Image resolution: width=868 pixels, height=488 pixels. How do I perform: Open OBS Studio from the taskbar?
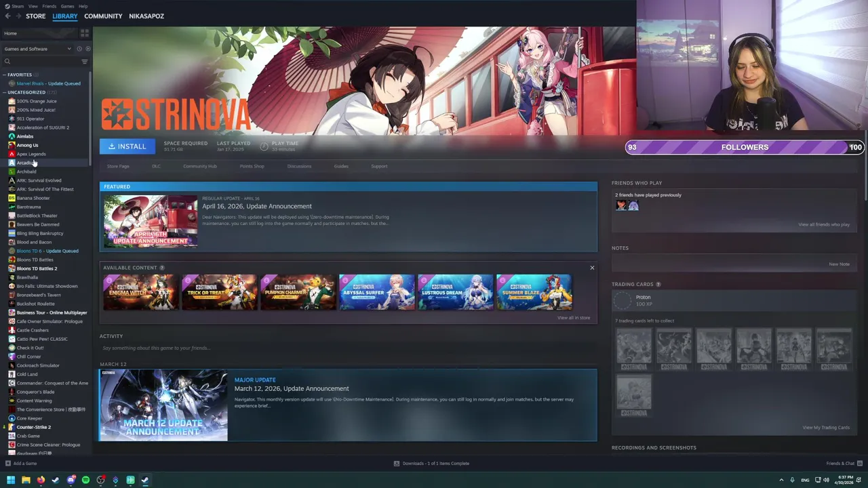click(x=100, y=480)
